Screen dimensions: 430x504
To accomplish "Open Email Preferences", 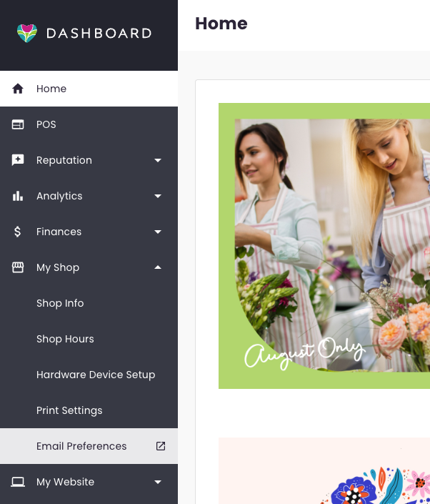I will (89, 446).
